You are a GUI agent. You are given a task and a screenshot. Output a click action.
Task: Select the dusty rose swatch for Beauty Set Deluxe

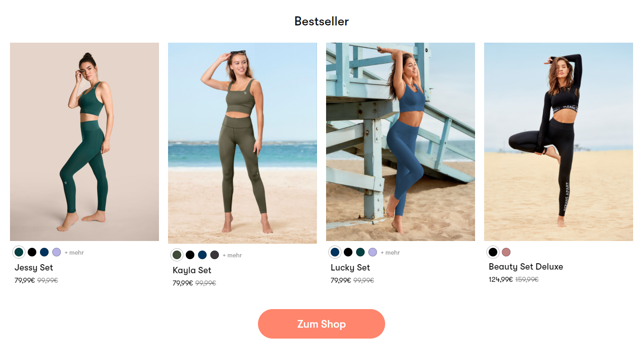pos(506,252)
